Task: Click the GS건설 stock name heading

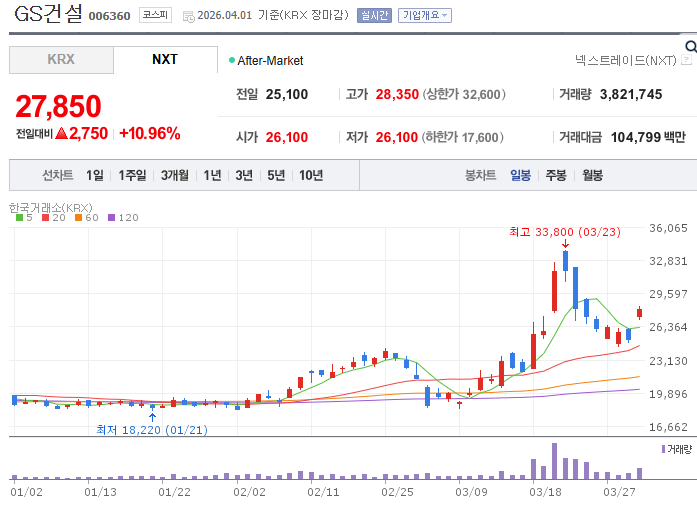Action: [48, 14]
